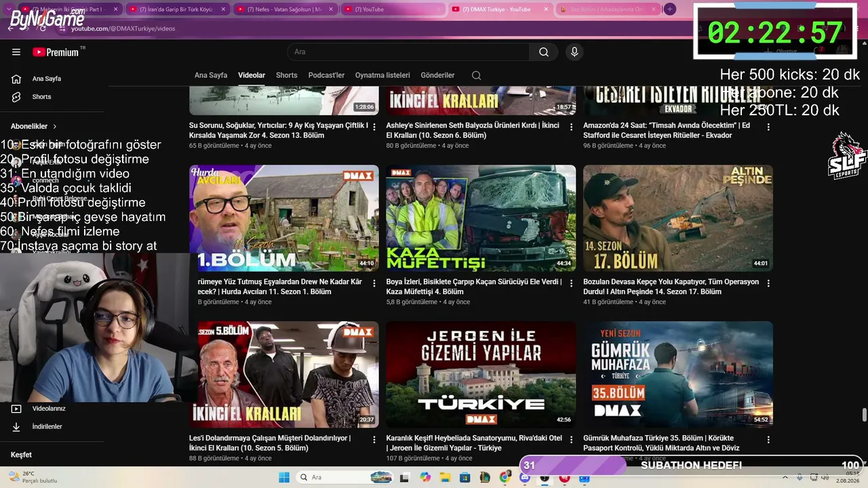Screen dimensions: 868x488
Task: Switch to the Ana Sayfa channel tab
Action: (211, 75)
